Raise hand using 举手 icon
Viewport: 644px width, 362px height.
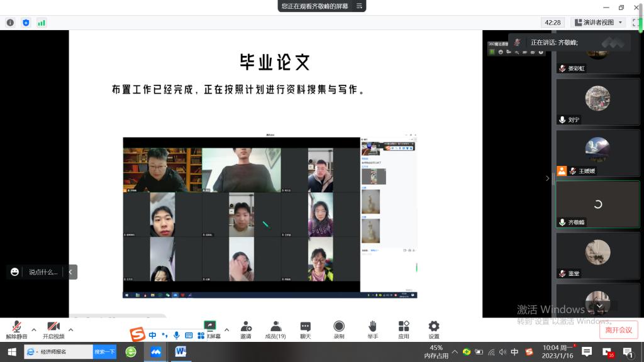click(x=372, y=329)
